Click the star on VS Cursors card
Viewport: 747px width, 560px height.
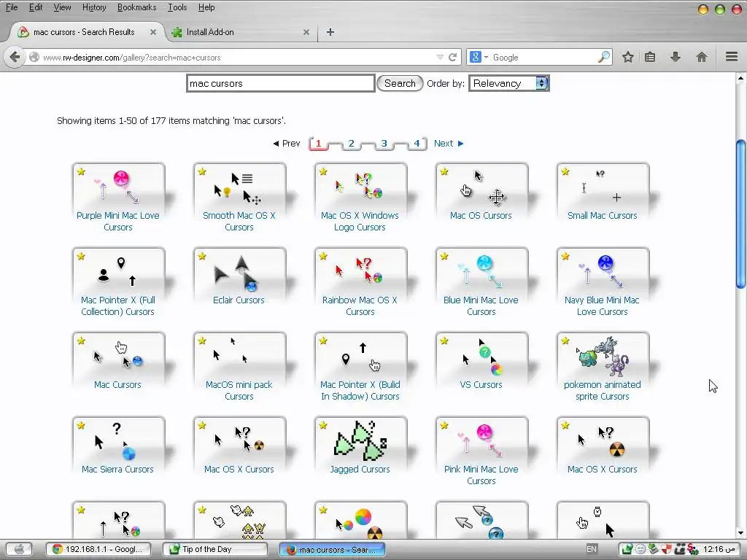tap(444, 341)
